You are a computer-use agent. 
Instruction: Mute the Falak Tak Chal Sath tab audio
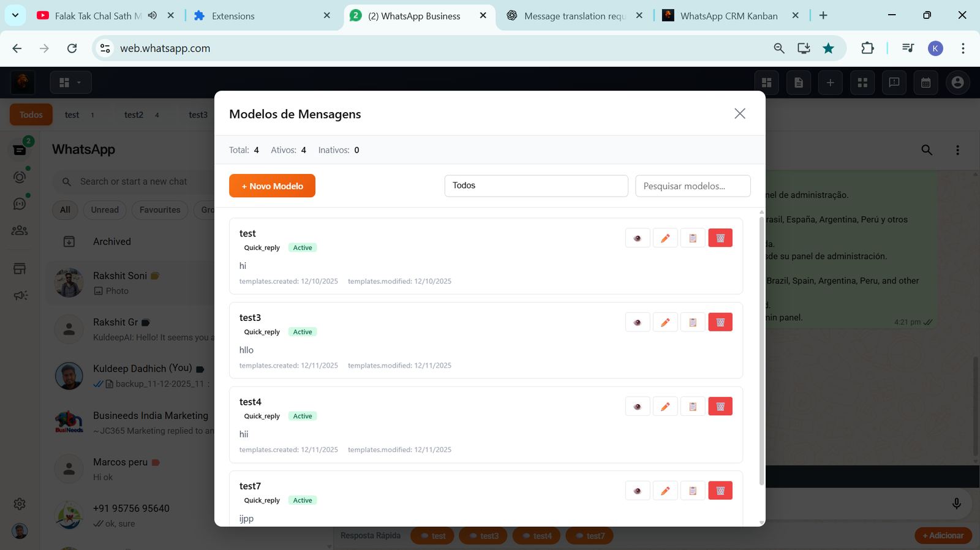[x=153, y=15]
